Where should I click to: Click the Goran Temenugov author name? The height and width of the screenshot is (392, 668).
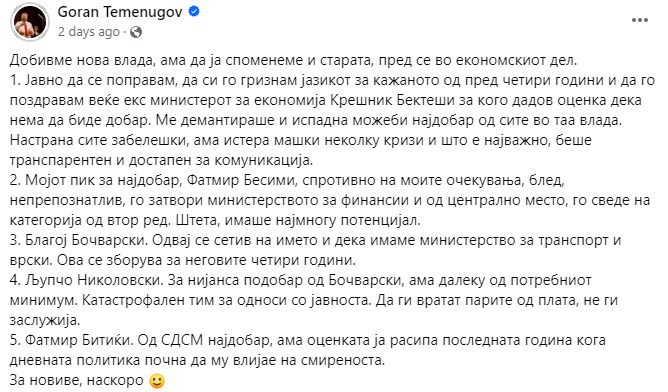coord(120,12)
